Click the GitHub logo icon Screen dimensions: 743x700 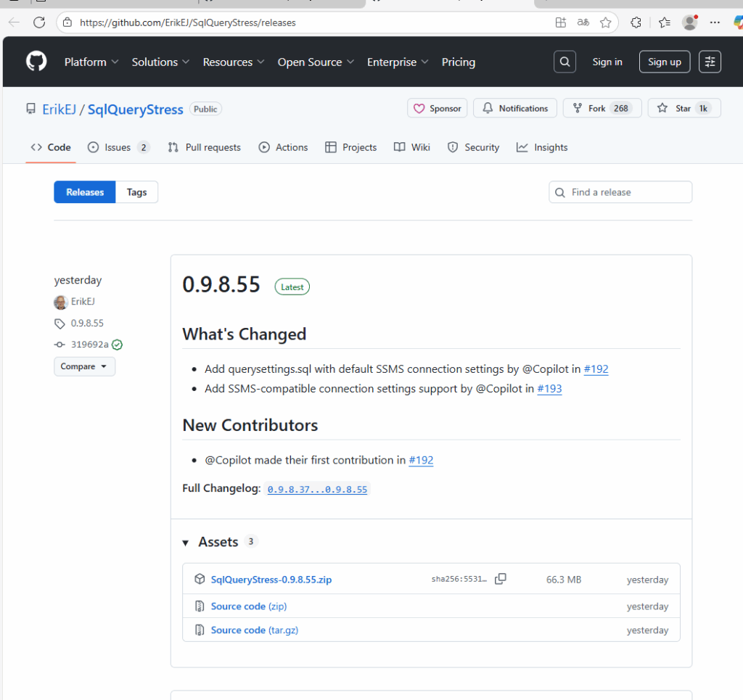[36, 62]
